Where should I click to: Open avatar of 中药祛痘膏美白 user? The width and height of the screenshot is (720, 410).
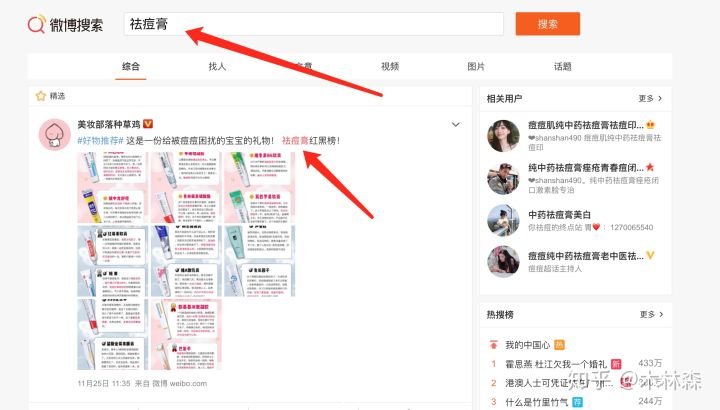pos(503,220)
